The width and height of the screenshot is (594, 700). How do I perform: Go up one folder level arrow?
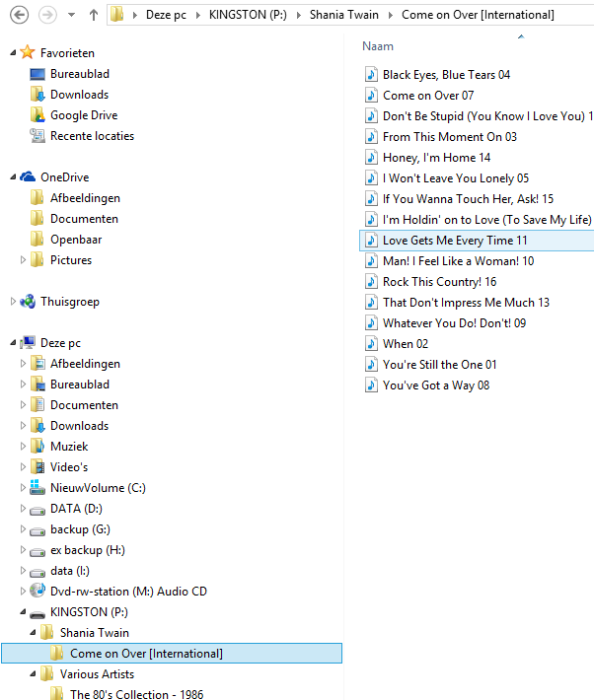coord(94,15)
